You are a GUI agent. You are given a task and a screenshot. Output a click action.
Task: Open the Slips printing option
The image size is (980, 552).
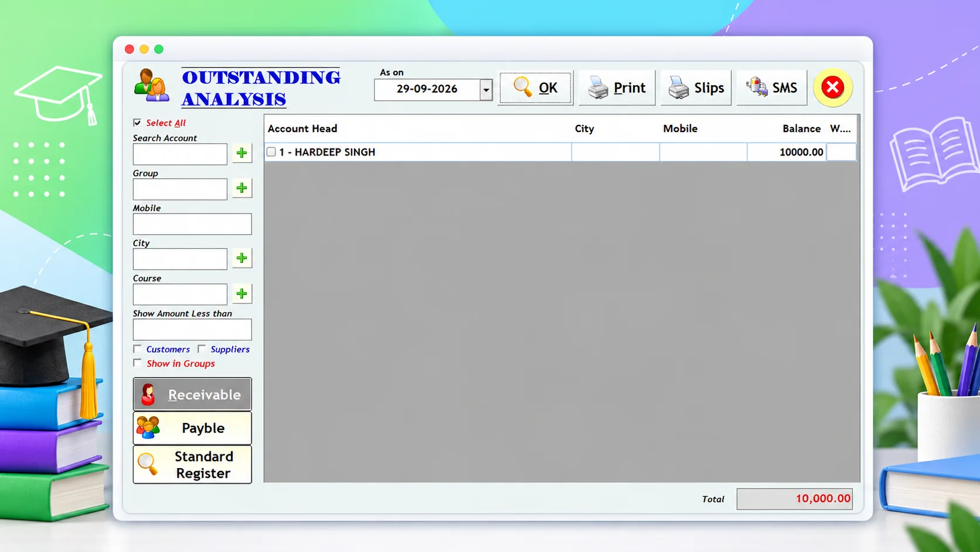pyautogui.click(x=696, y=88)
